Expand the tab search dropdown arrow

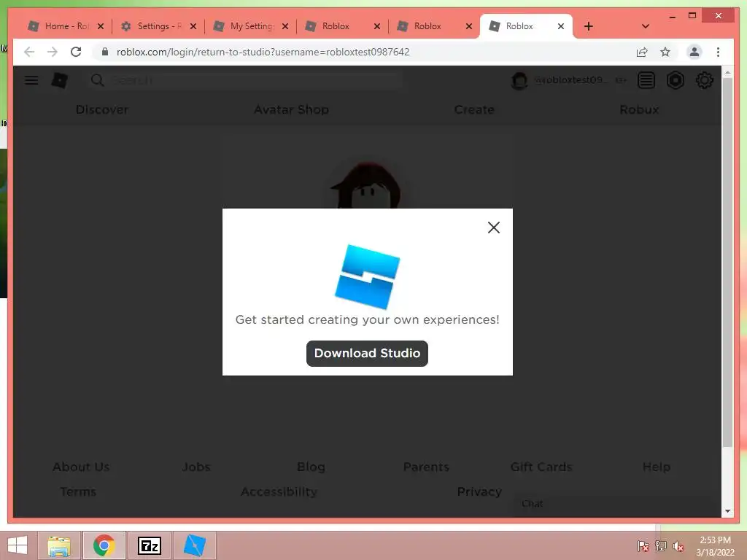pyautogui.click(x=646, y=26)
